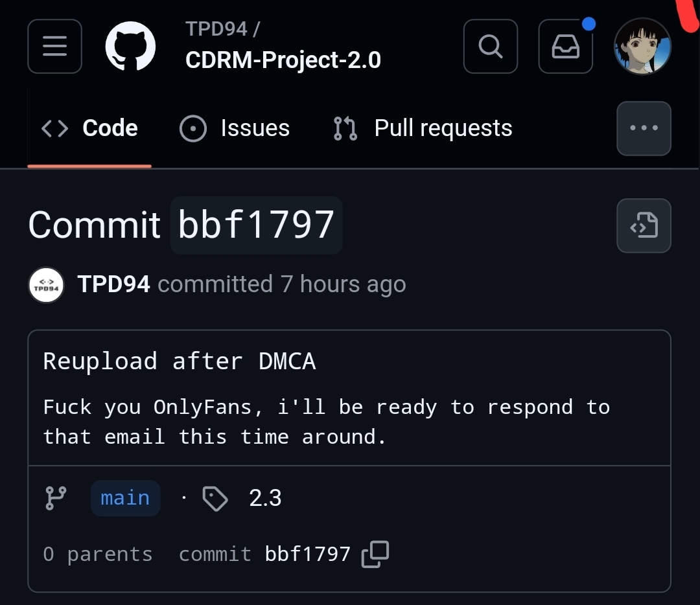
Task: Open the search button
Action: 491,46
